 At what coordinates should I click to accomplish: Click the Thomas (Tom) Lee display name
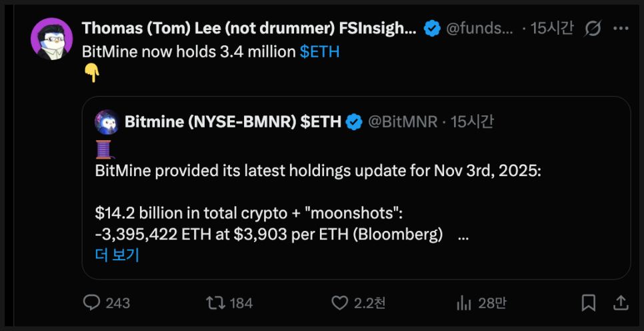249,29
